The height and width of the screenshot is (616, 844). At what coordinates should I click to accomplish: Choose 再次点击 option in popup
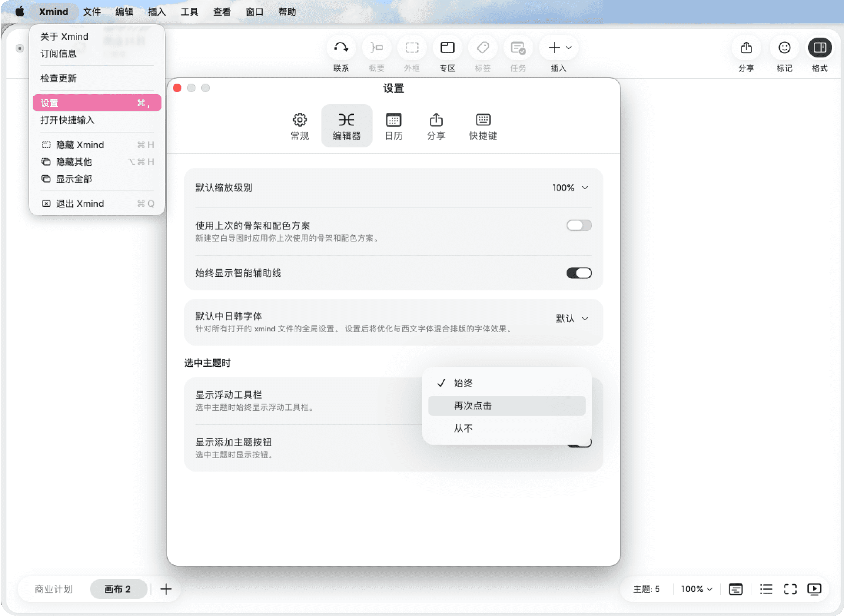pyautogui.click(x=507, y=406)
